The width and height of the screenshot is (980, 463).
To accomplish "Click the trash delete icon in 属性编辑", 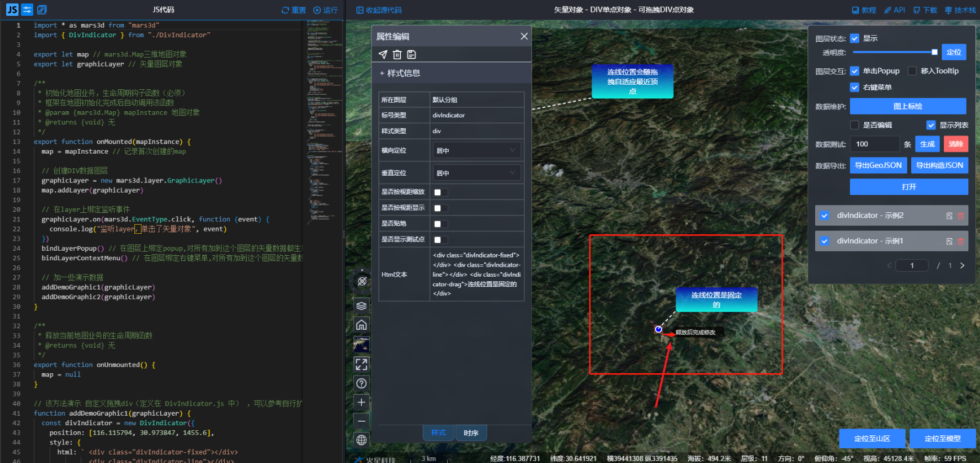I will tap(397, 54).
